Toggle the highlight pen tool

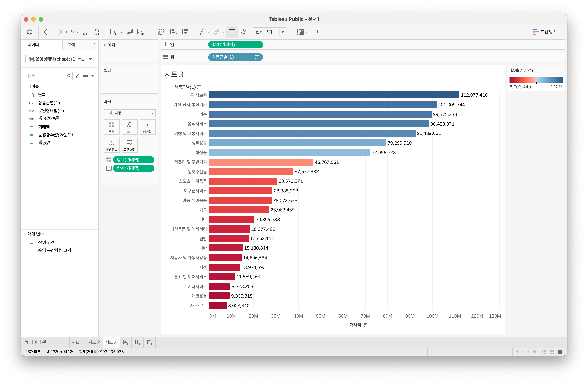pyautogui.click(x=202, y=32)
